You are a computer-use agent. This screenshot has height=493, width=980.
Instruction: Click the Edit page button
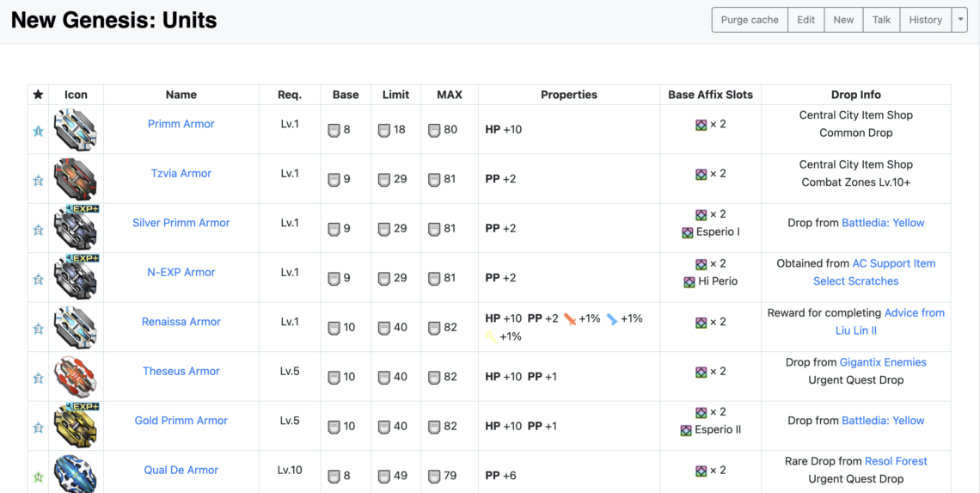[x=805, y=20]
